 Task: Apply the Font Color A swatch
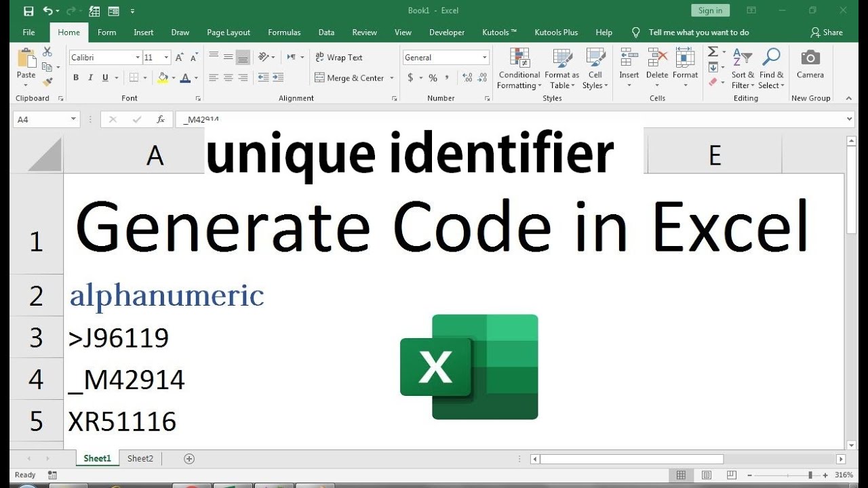(186, 78)
